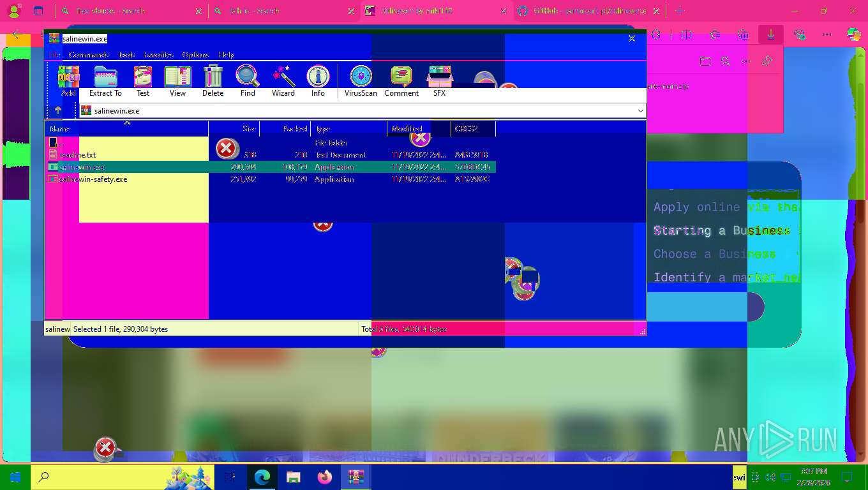Sort by Size column header
868x490 pixels.
coord(234,129)
